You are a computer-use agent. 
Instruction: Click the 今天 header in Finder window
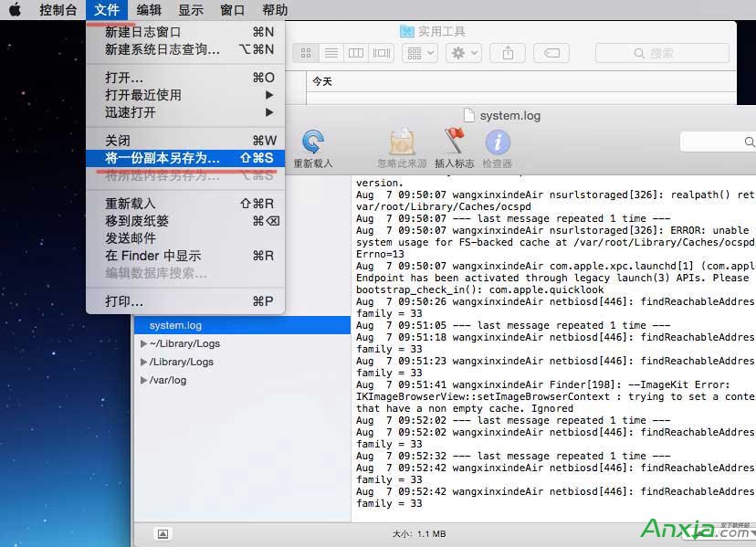point(322,81)
